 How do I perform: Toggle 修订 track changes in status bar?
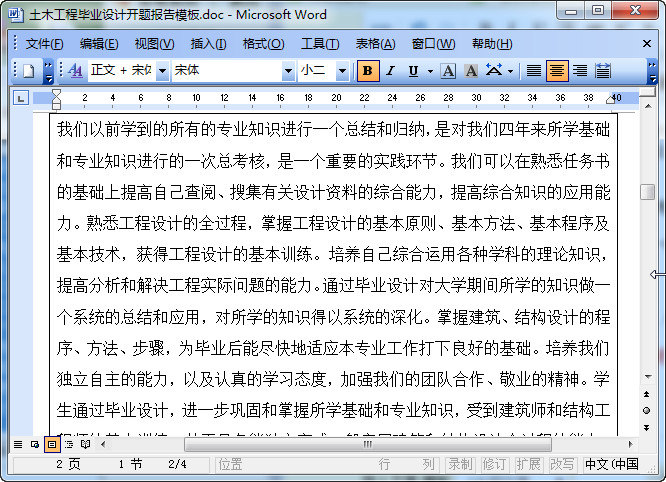point(494,464)
